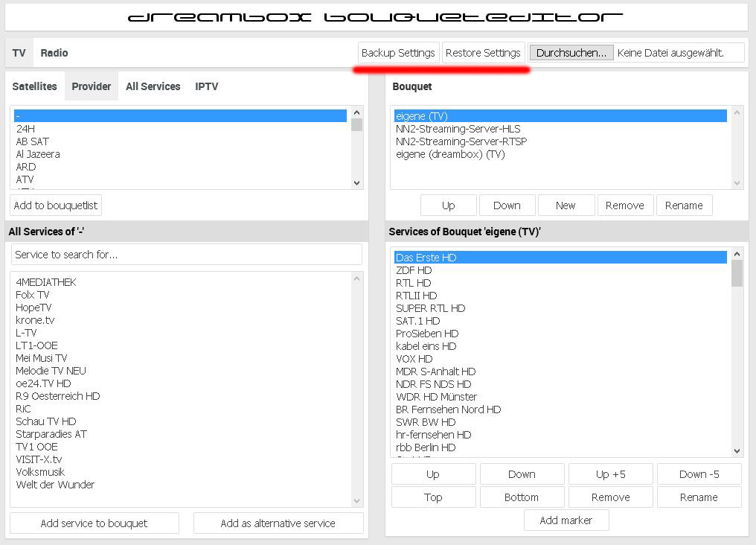Viewport: 756px width, 545px height.
Task: Click Add as alternative service
Action: [x=278, y=523]
